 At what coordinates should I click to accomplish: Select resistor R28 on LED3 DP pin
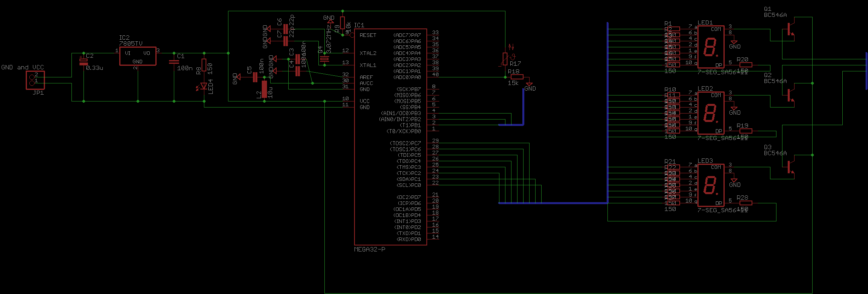[x=746, y=203]
